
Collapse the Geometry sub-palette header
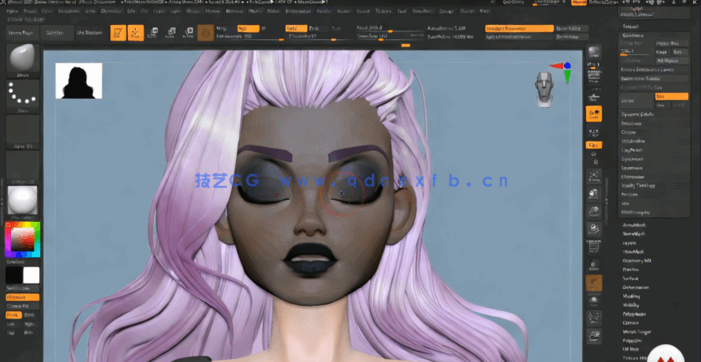(633, 35)
